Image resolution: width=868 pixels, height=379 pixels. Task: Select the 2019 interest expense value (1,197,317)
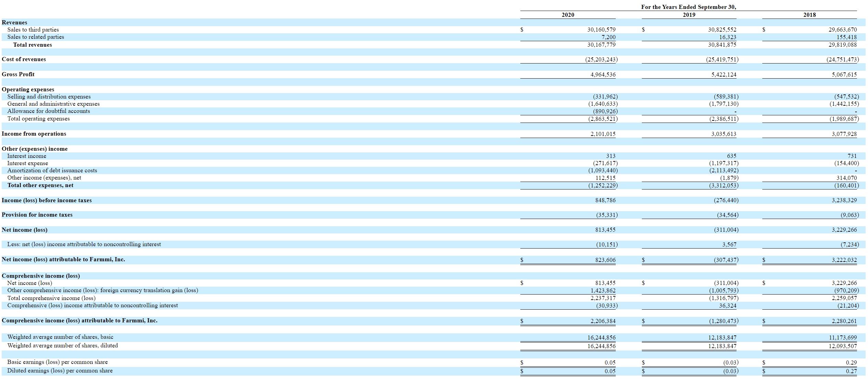pos(724,163)
